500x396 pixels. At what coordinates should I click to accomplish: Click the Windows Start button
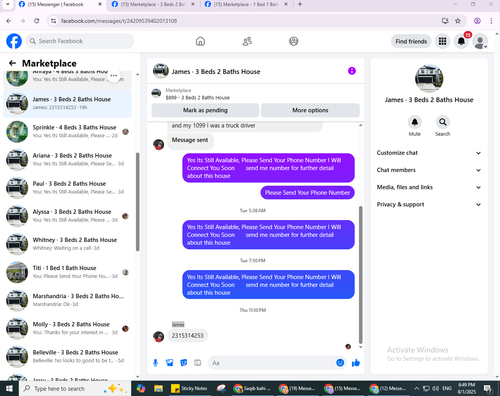point(9,388)
